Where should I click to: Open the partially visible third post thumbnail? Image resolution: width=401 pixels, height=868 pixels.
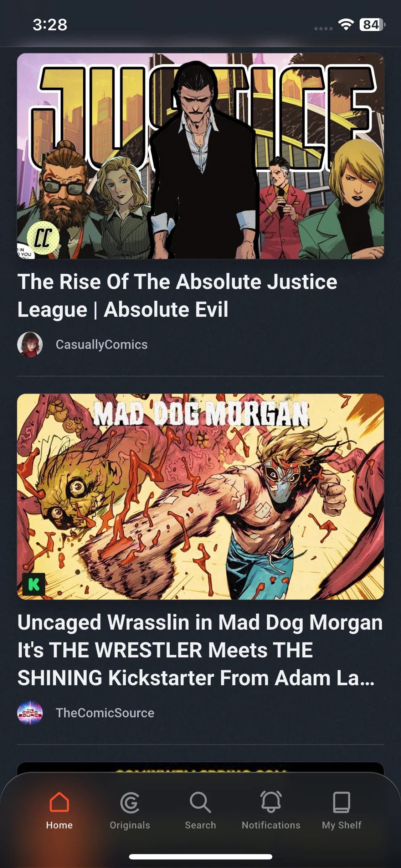tap(200, 768)
